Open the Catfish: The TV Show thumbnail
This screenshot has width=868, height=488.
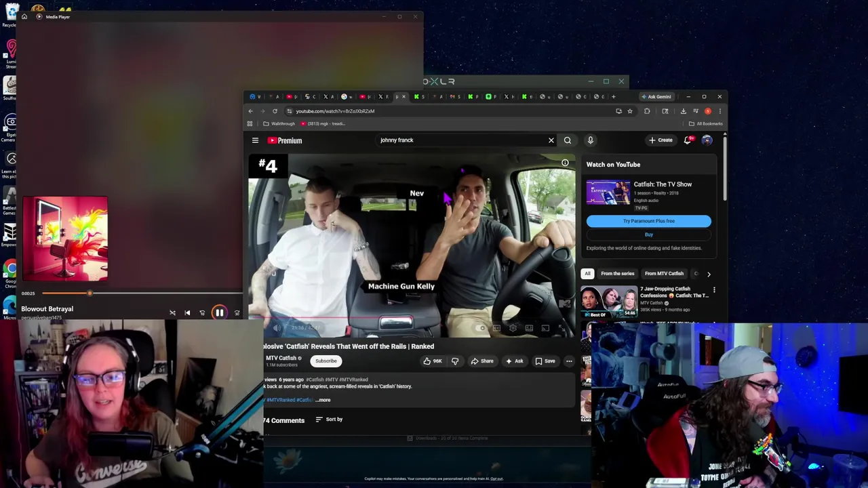point(608,192)
